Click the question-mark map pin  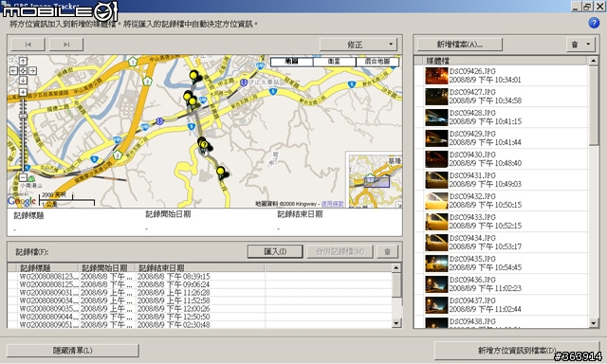coord(205,146)
